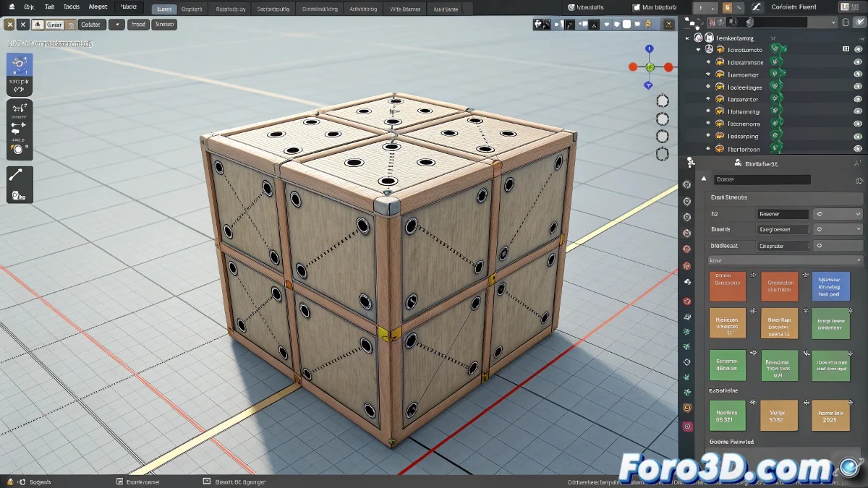The height and width of the screenshot is (488, 868).
Task: Open the Tnocts menu
Action: 71,7
